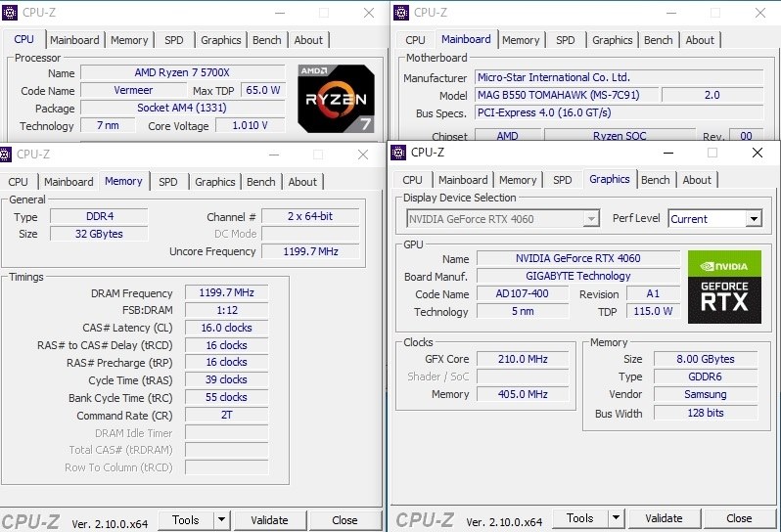Click the Close button in the Memory window
Screen dimensions: 781x532
(x=345, y=520)
